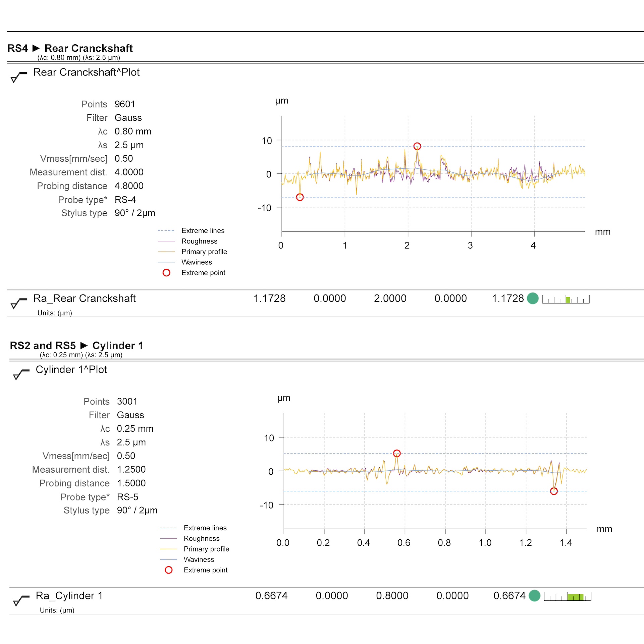Click tolerance bar gauge for Ra_Rear Cranckshaft

[x=566, y=299]
